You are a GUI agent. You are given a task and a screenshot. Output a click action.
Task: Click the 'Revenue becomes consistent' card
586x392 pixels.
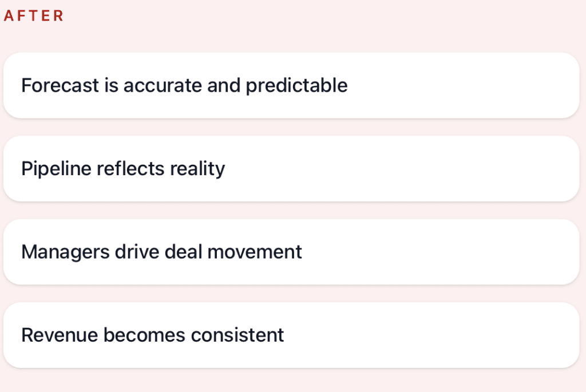[x=291, y=335]
